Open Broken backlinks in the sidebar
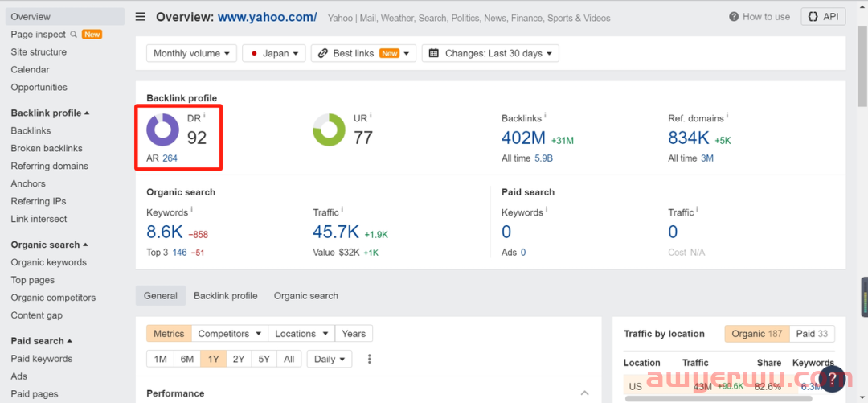Image resolution: width=868 pixels, height=403 pixels. 47,149
